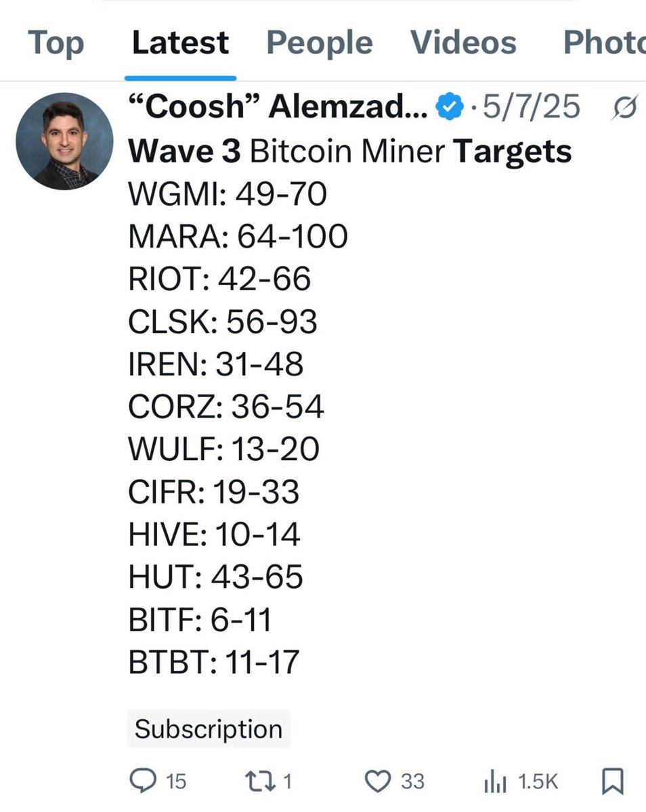646x812 pixels.
Task: Click the retweet arrows icon
Action: [x=259, y=782]
